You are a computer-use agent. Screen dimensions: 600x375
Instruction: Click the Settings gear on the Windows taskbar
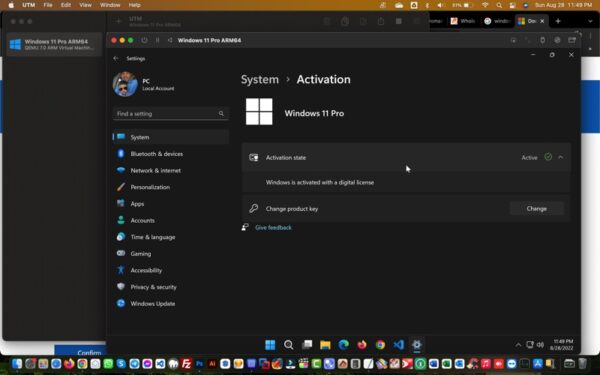tap(417, 345)
